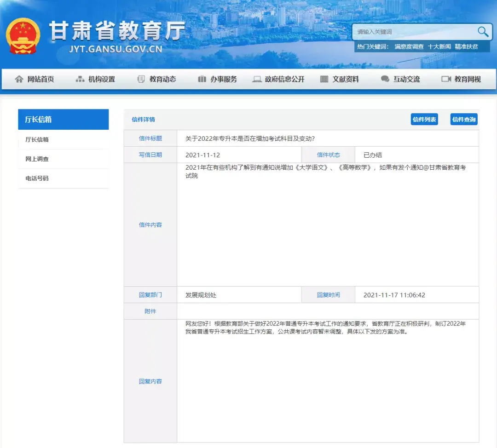Click the magnifying glass search icon

482,32
